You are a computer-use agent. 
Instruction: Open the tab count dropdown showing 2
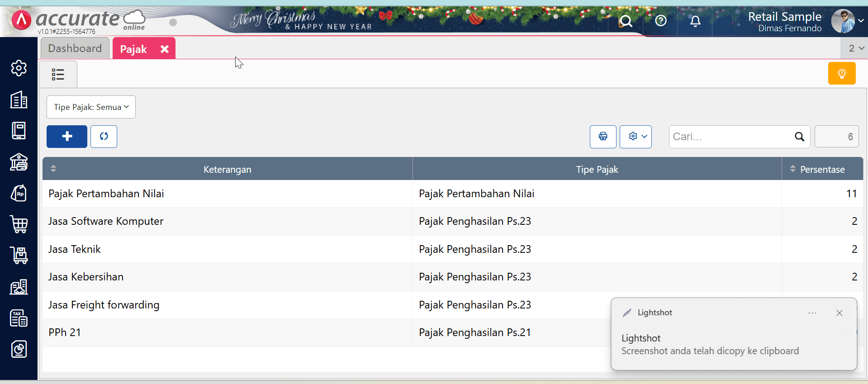[854, 48]
